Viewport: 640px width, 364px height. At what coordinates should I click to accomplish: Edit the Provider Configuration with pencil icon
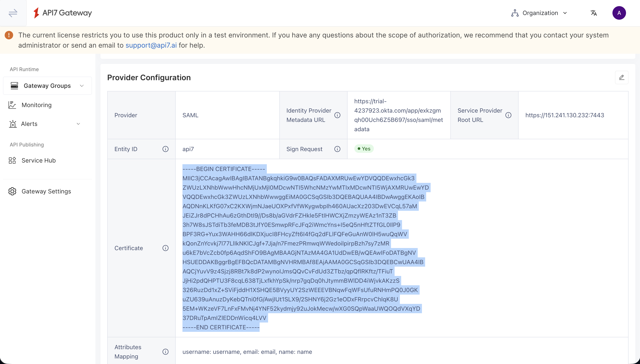[622, 77]
